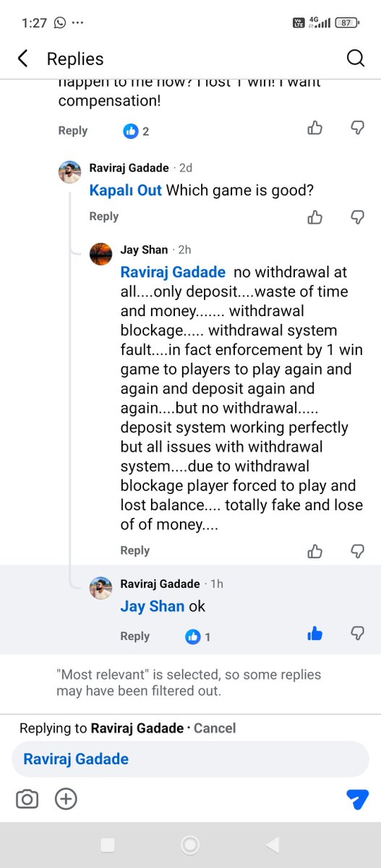
Task: Focus the reply text input field
Action: coord(190,759)
